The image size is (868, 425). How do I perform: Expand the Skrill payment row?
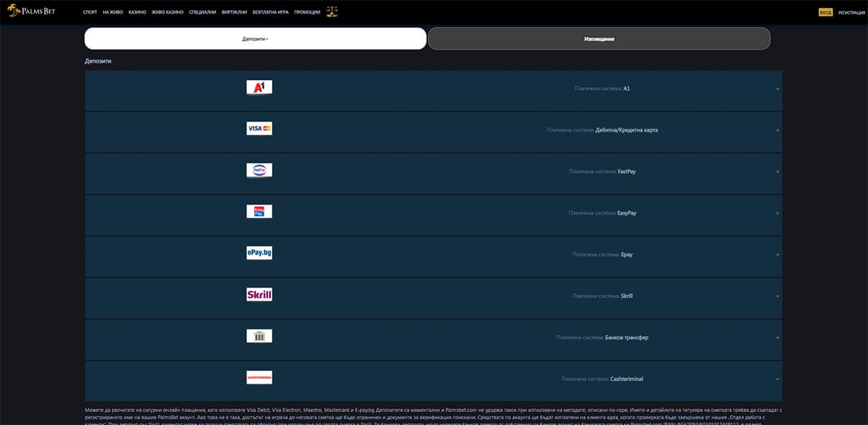coord(777,296)
